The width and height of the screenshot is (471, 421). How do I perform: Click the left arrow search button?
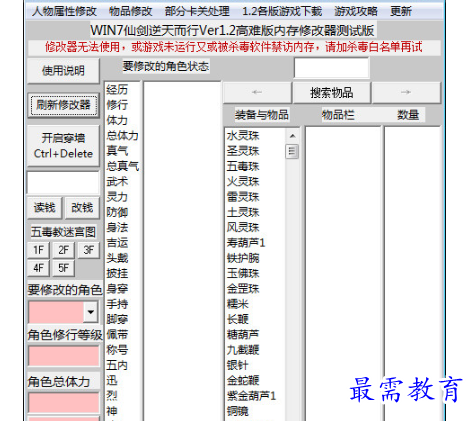257,93
